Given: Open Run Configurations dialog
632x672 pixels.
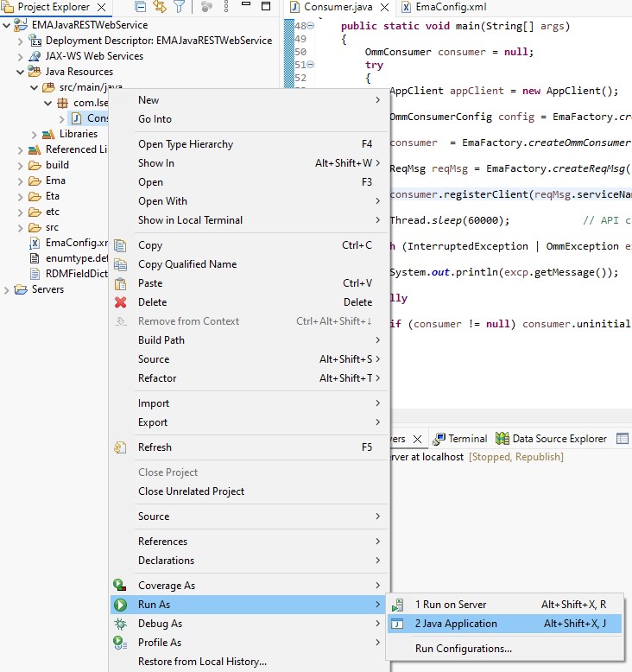Looking at the screenshot, I should (504, 649).
